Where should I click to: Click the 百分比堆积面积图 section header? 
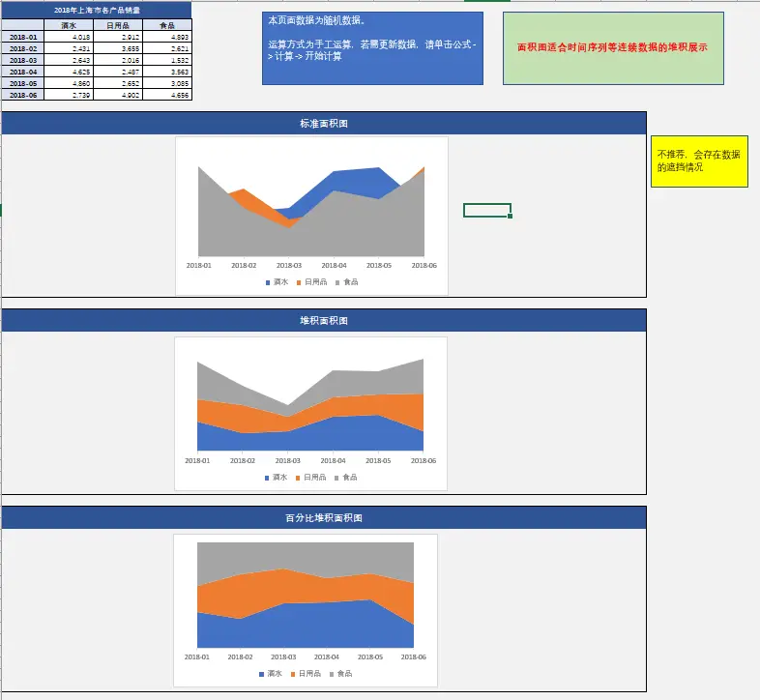(x=324, y=517)
